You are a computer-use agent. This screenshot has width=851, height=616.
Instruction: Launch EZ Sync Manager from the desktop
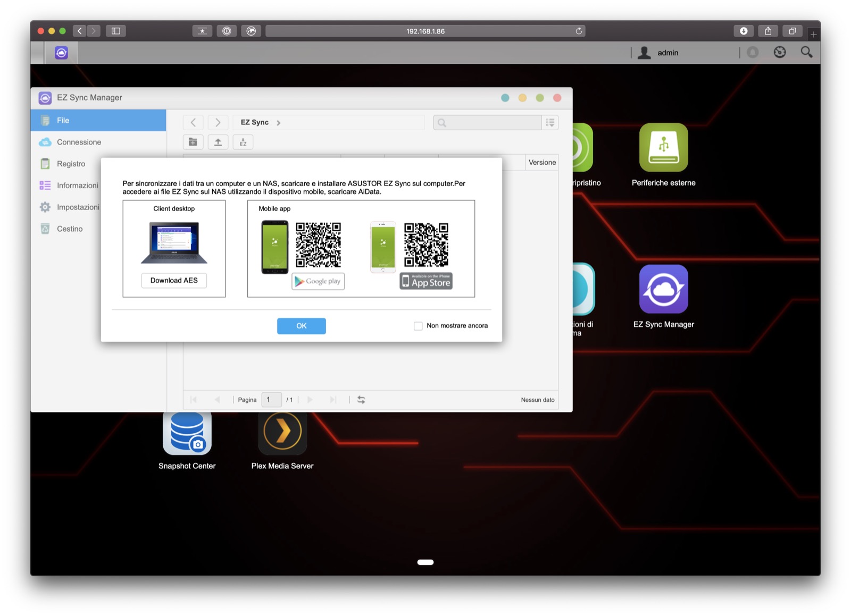point(663,289)
